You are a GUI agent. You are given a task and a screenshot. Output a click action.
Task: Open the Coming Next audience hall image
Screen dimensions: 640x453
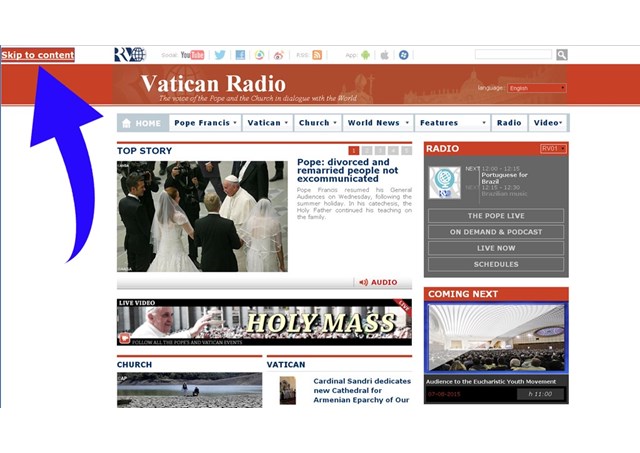tap(496, 338)
